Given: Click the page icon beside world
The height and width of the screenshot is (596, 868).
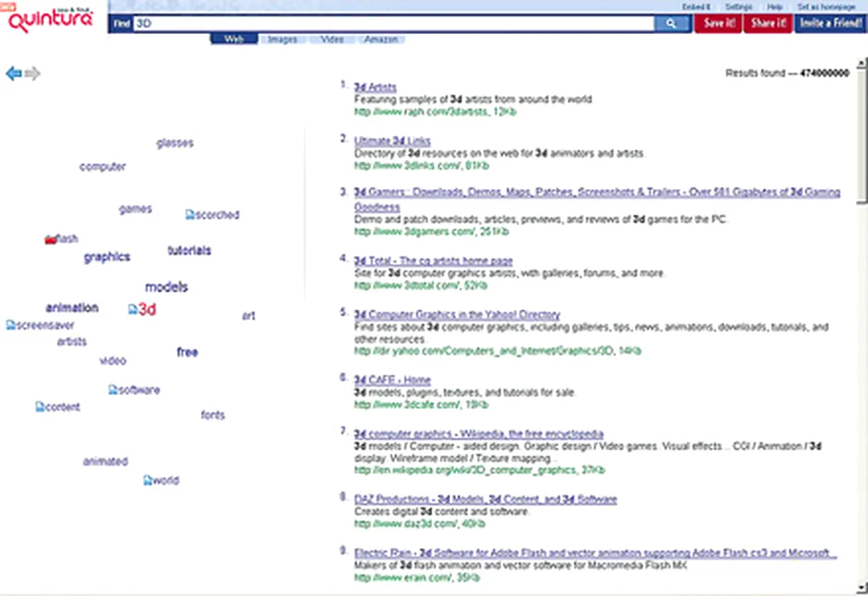Looking at the screenshot, I should click(148, 480).
